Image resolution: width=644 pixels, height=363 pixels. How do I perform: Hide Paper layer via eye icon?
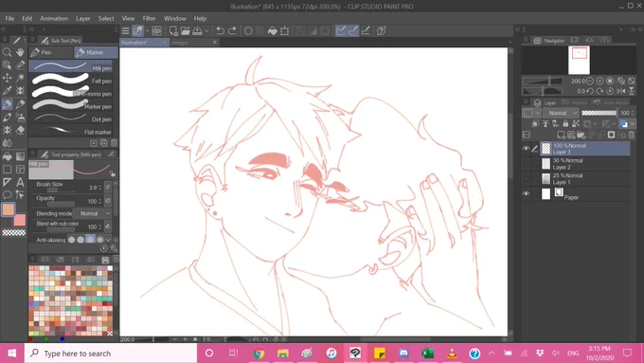click(x=526, y=193)
